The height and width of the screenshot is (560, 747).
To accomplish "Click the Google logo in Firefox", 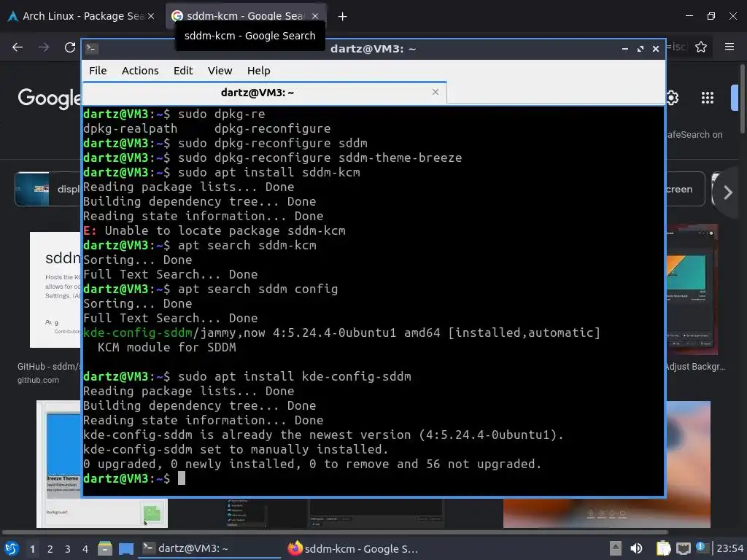I will coord(50,98).
